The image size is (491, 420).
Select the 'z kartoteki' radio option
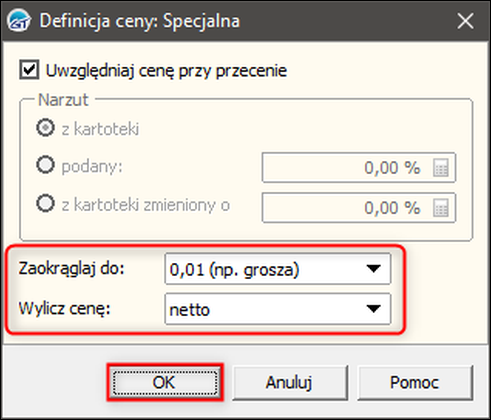(45, 128)
